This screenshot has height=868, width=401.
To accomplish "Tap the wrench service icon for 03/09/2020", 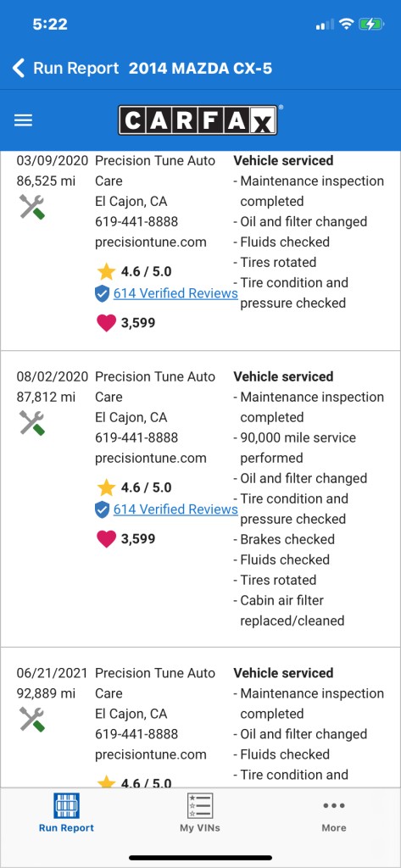I will [31, 207].
